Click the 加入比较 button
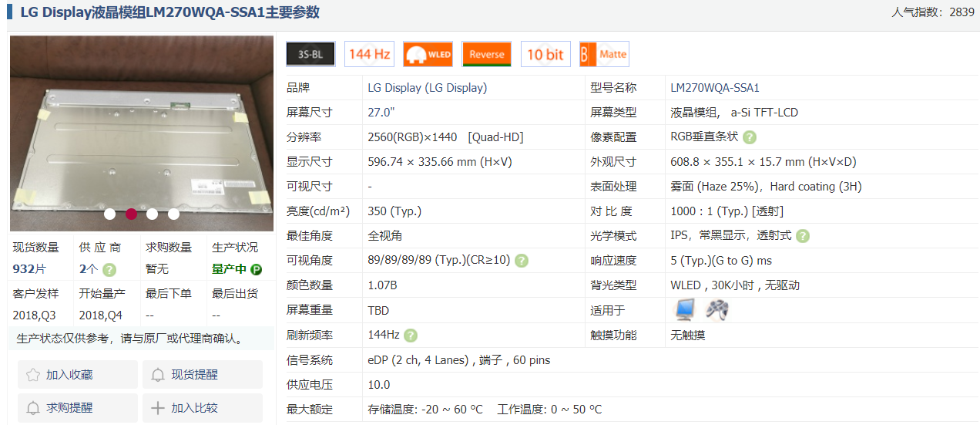Screen dimensions: 980x425 [203, 408]
